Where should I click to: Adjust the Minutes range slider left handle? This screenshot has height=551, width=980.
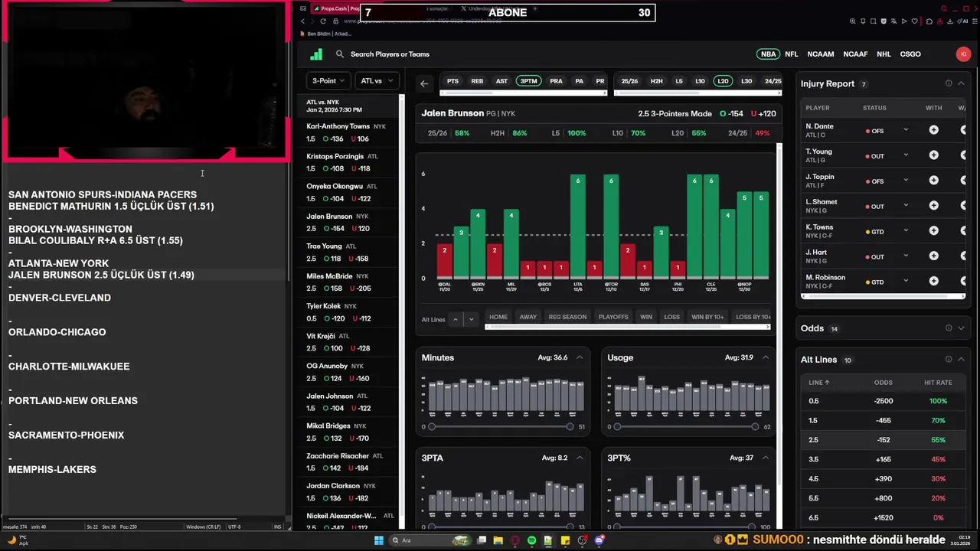[x=432, y=426]
